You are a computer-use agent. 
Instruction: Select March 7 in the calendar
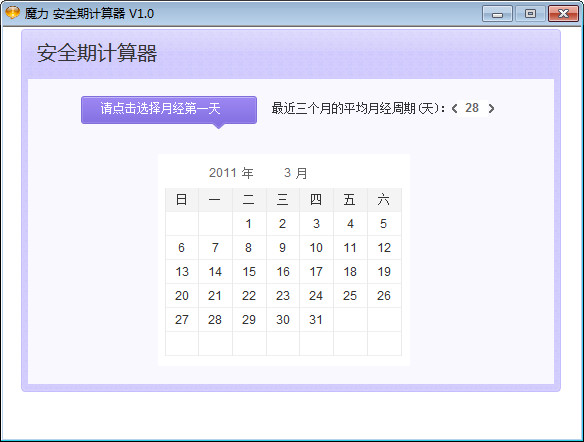coord(215,248)
